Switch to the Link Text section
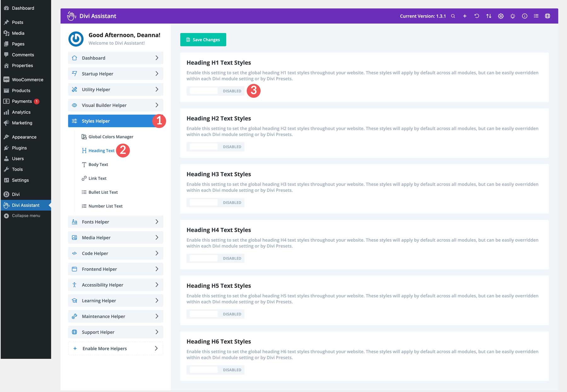567x392 pixels. point(97,178)
